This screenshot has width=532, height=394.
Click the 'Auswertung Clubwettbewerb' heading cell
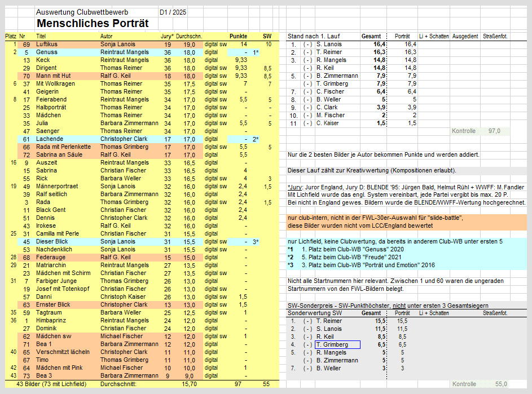coord(81,12)
